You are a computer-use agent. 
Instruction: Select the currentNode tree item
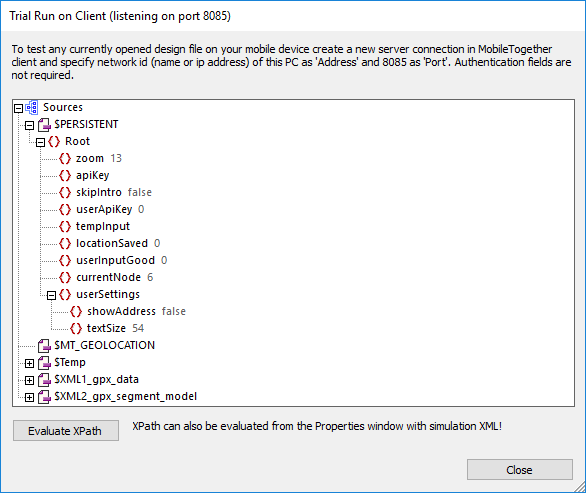[106, 277]
